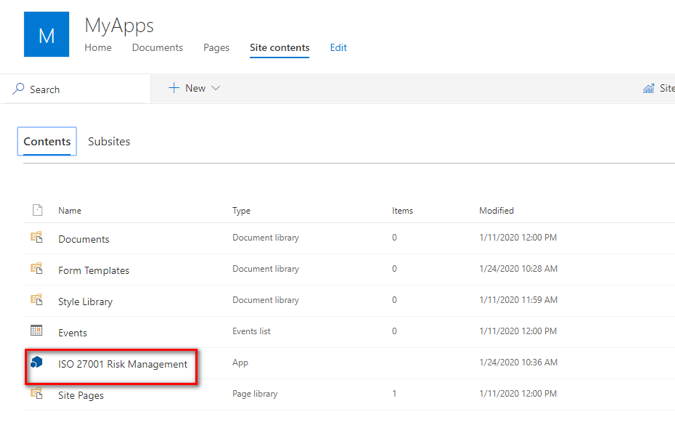
Task: Sort by the Modified column header
Action: (497, 211)
